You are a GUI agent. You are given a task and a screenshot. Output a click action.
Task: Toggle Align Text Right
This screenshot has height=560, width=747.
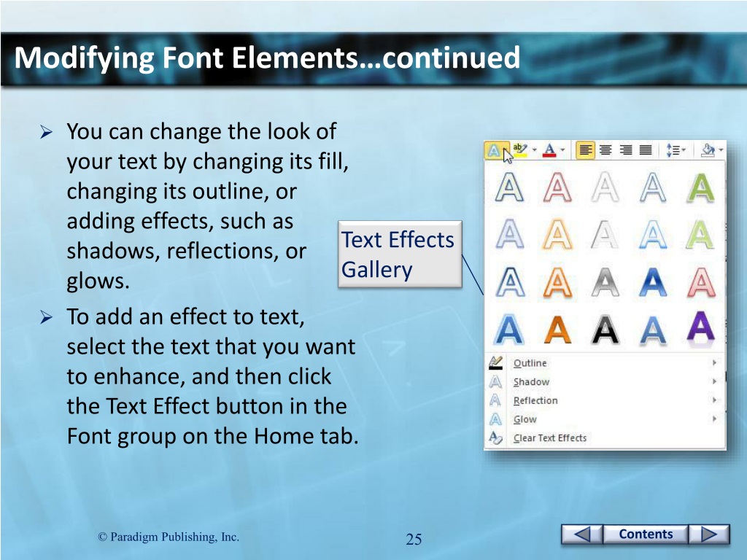click(x=625, y=150)
